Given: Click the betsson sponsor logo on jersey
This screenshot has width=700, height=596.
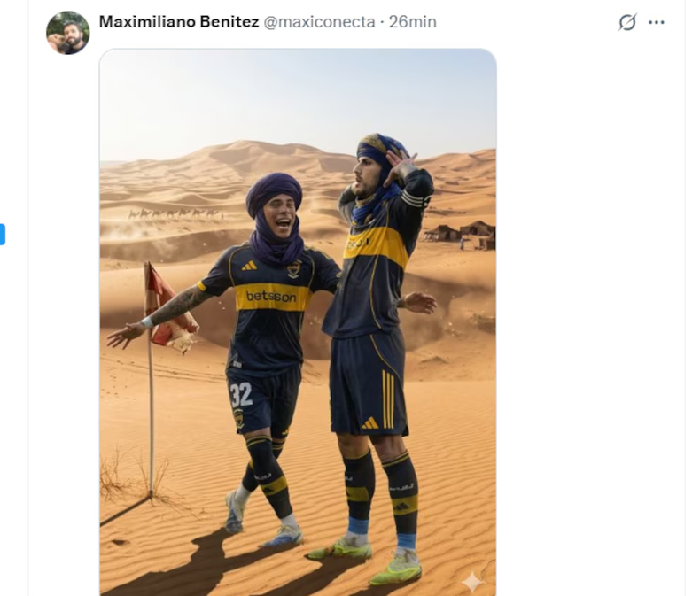Looking at the screenshot, I should pyautogui.click(x=271, y=296).
